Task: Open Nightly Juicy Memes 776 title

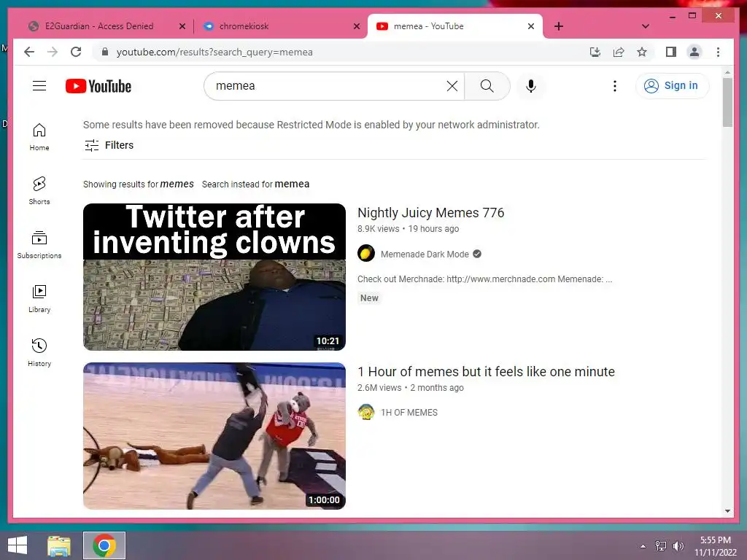Action: coord(430,213)
